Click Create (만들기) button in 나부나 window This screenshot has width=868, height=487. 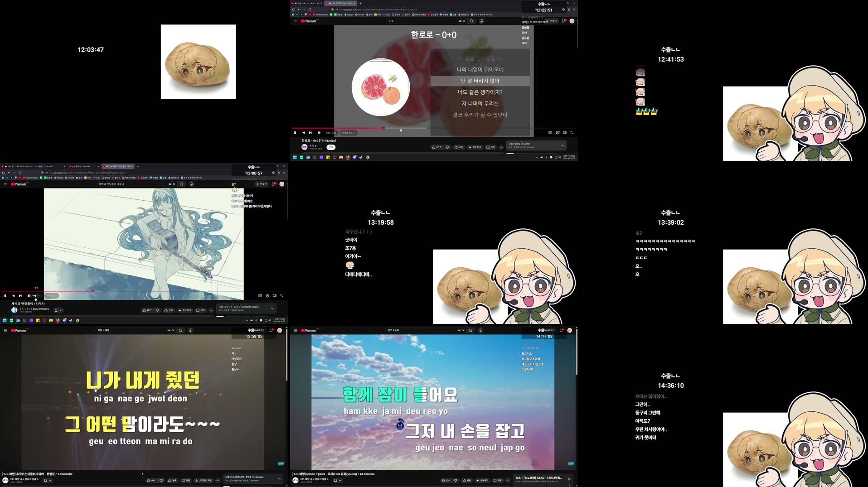[x=262, y=184]
